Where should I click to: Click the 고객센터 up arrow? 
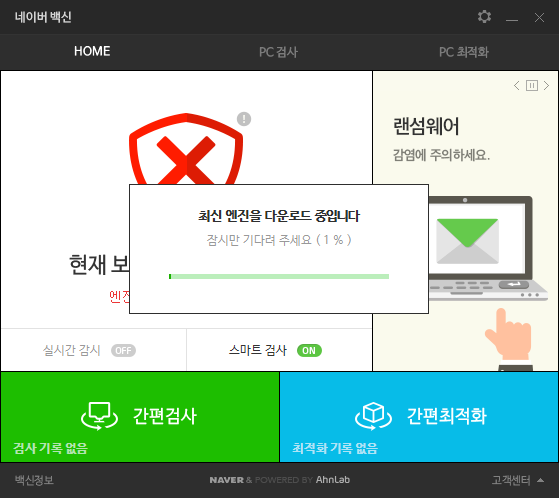[540, 480]
